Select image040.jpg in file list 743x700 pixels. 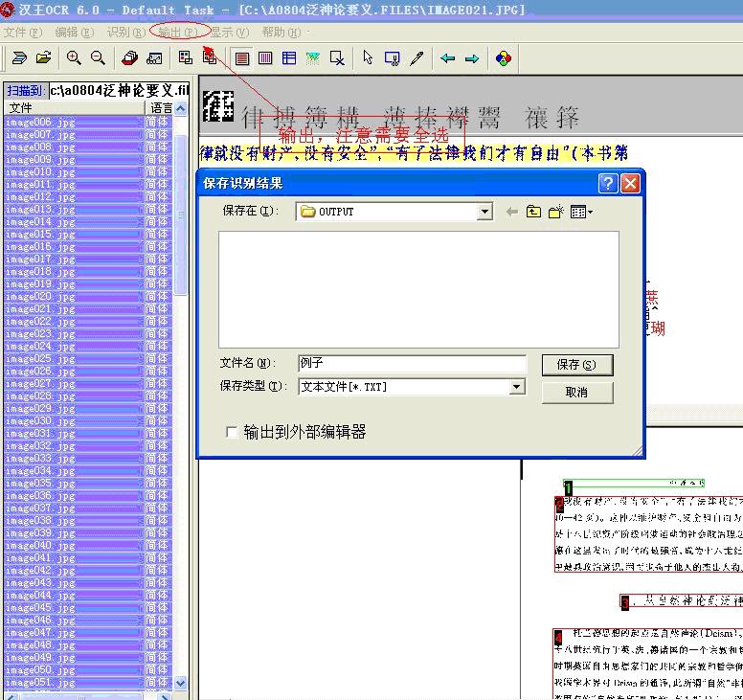pyautogui.click(x=88, y=546)
